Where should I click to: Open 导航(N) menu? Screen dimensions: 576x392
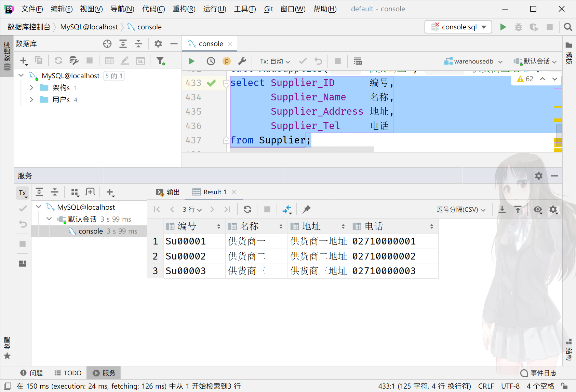tap(122, 9)
